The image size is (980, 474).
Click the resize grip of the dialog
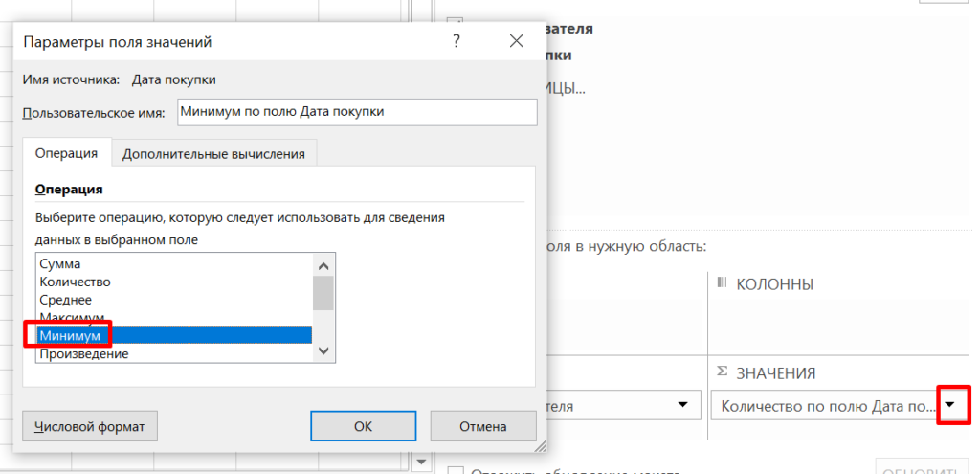pyautogui.click(x=542, y=446)
